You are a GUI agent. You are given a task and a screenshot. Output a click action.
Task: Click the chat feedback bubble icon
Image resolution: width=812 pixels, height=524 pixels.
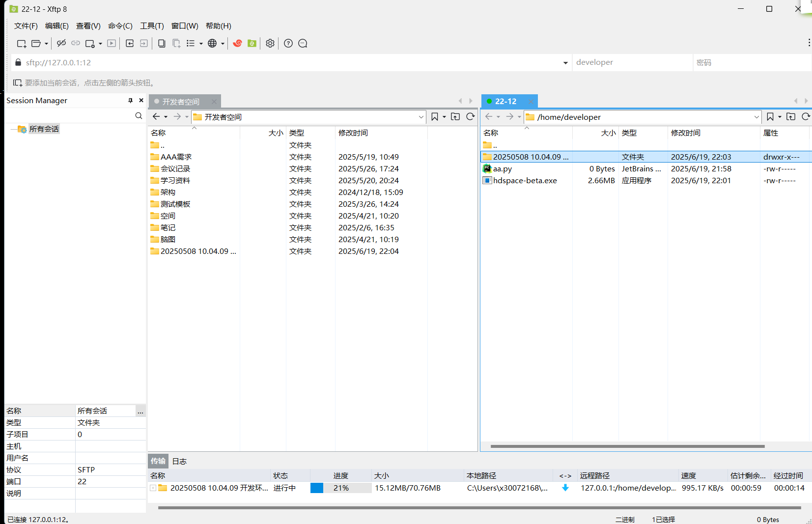click(303, 43)
